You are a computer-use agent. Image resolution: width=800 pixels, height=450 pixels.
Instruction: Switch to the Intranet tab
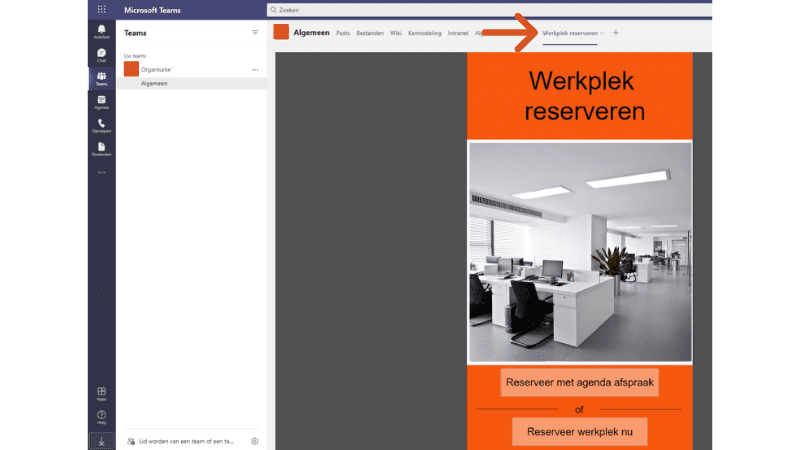pyautogui.click(x=458, y=33)
